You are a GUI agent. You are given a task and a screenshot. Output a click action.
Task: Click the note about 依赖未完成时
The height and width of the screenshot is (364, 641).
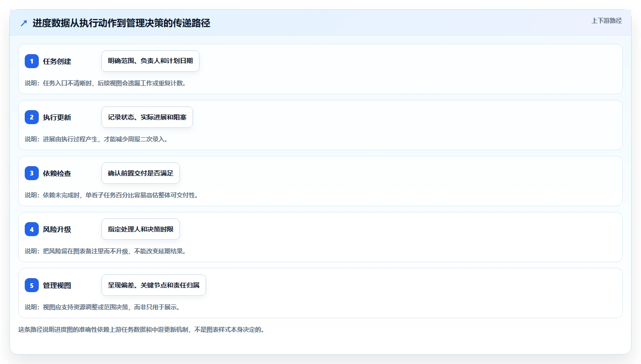tap(111, 195)
